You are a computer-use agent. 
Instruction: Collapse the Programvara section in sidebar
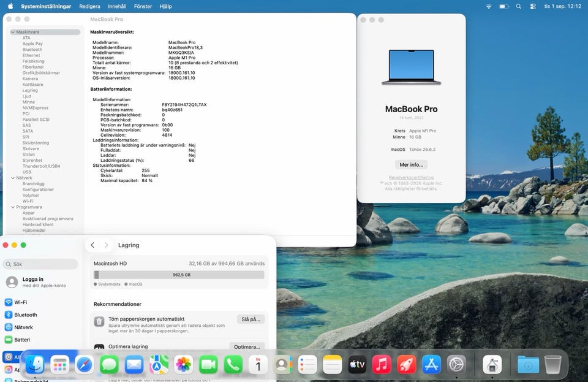click(x=13, y=207)
